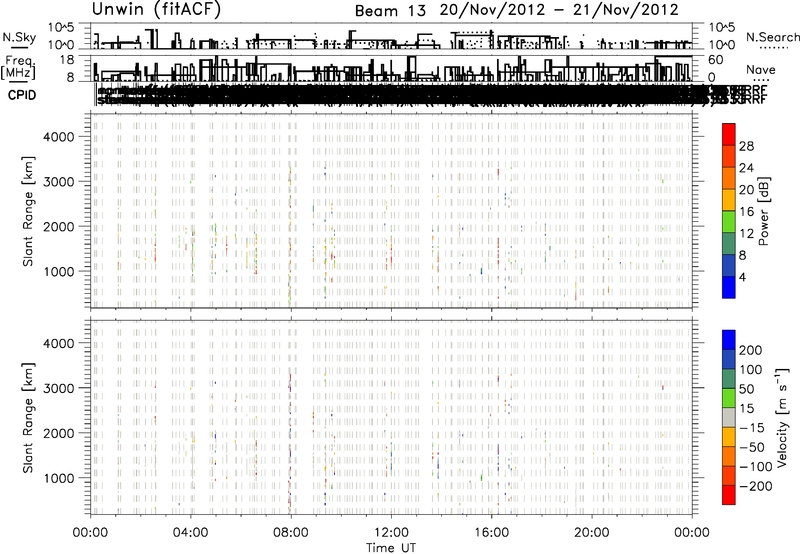Image resolution: width=800 pixels, height=554 pixels.
Task: Select the '04:00' time tick label
Action: pos(191,533)
